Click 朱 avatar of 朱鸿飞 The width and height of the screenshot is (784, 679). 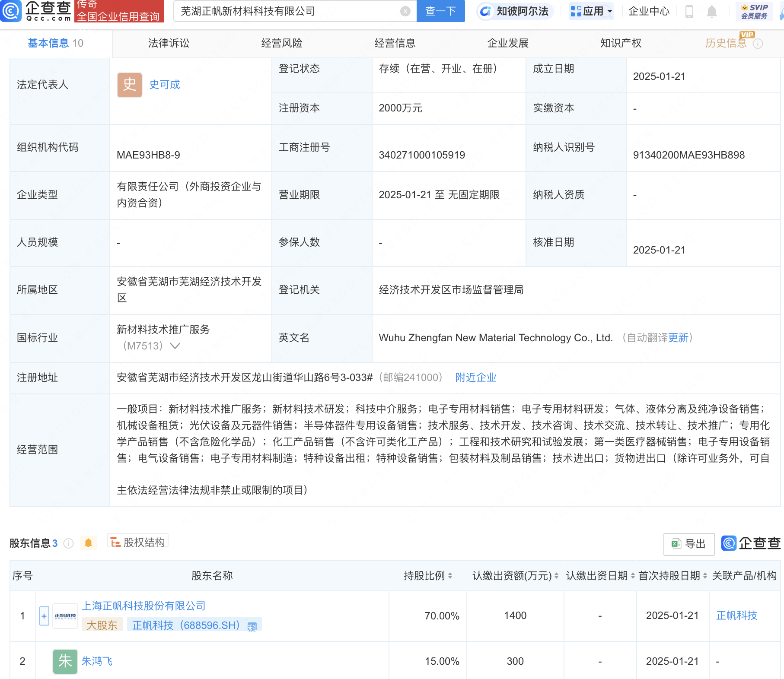click(x=65, y=661)
